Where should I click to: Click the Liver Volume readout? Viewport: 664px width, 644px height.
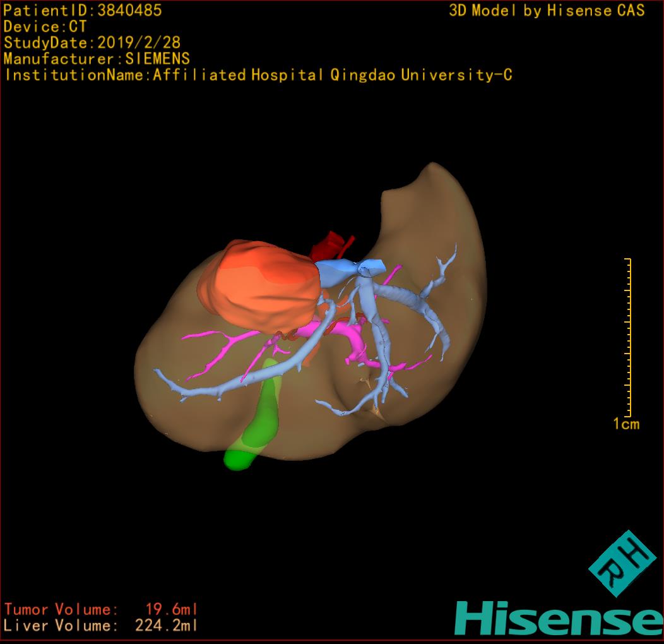101,626
